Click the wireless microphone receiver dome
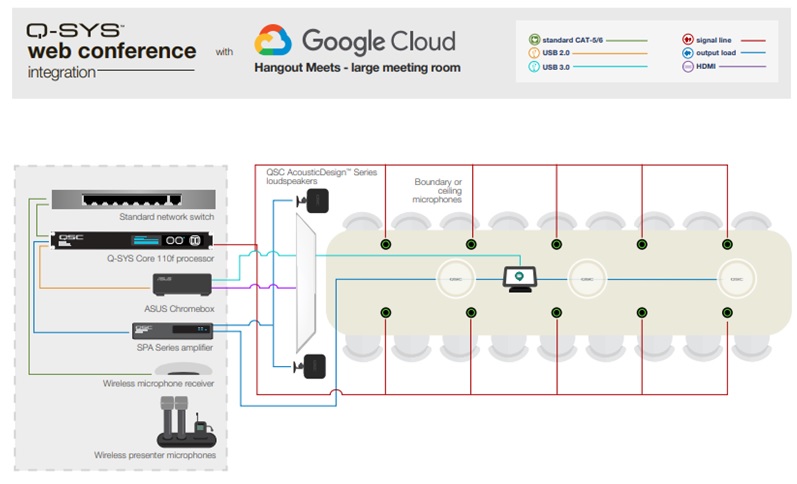The height and width of the screenshot is (484, 797). click(183, 369)
